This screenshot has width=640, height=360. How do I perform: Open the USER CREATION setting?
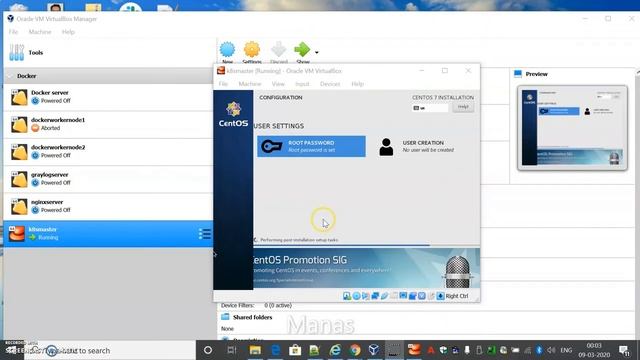pyautogui.click(x=416, y=146)
